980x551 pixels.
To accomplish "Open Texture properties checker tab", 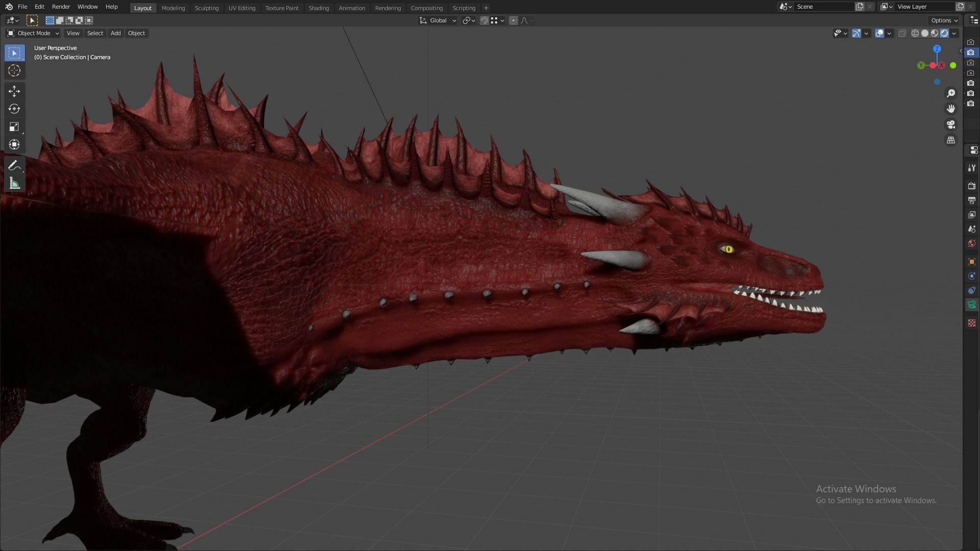I will pos(972,323).
